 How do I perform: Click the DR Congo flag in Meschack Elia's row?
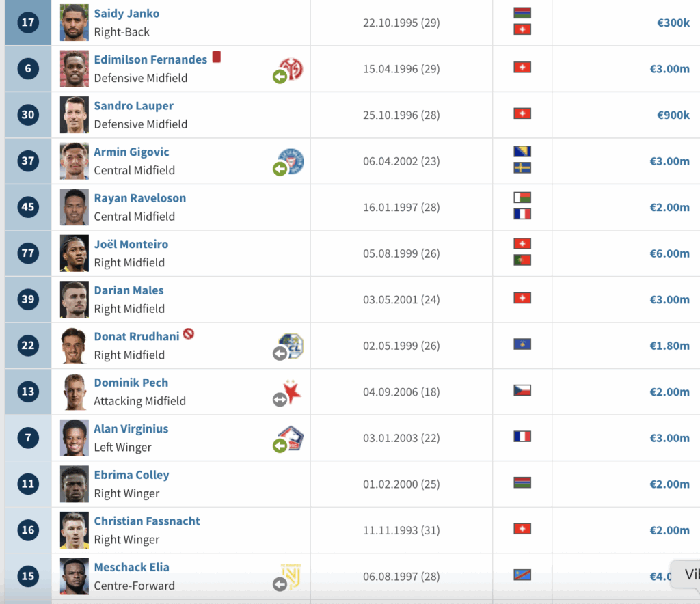(522, 575)
